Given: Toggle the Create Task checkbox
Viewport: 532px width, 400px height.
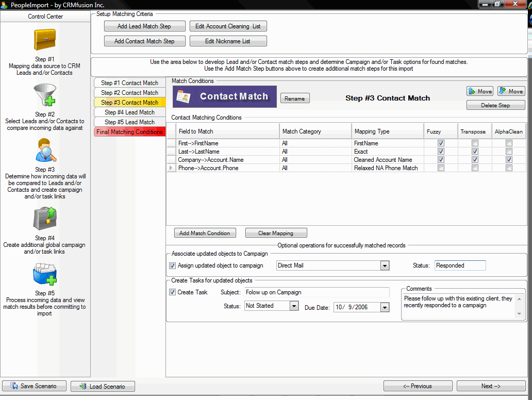Looking at the screenshot, I should (172, 292).
